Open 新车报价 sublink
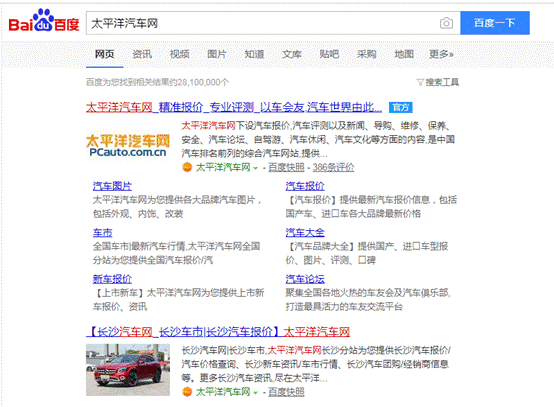Screen dimensions: 554x407 pyautogui.click(x=112, y=279)
